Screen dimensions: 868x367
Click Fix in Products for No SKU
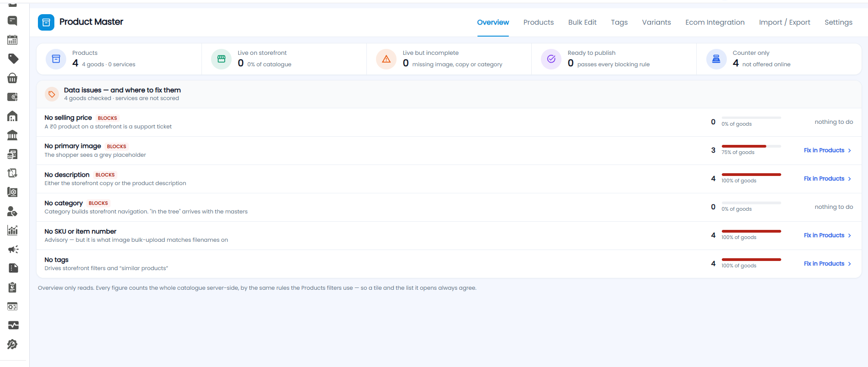(x=827, y=235)
